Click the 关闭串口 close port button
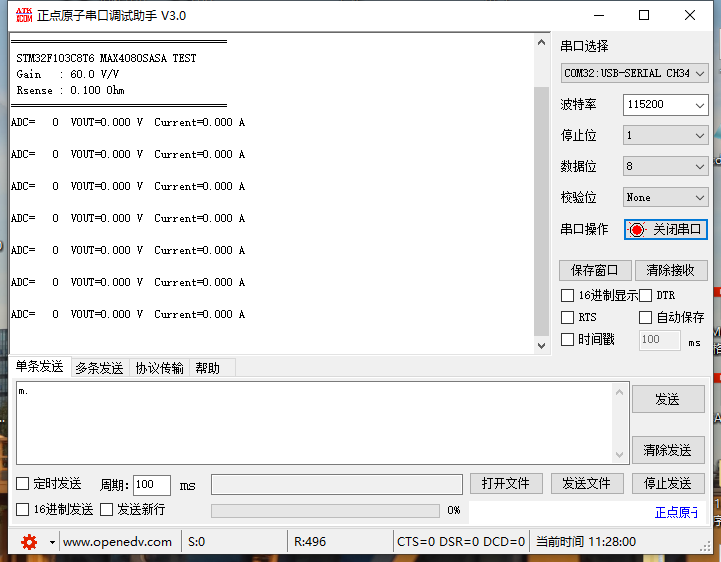The image size is (721, 562). [x=665, y=229]
